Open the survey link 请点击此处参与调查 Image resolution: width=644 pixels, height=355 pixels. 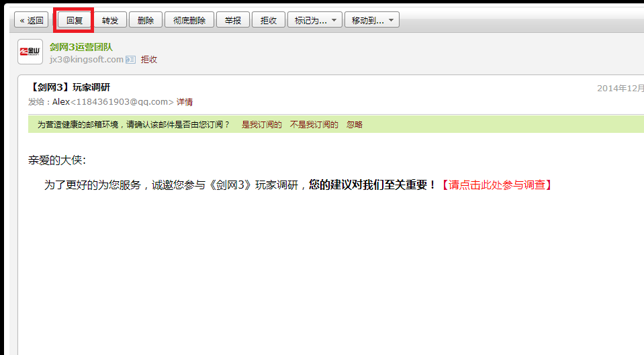(x=496, y=185)
